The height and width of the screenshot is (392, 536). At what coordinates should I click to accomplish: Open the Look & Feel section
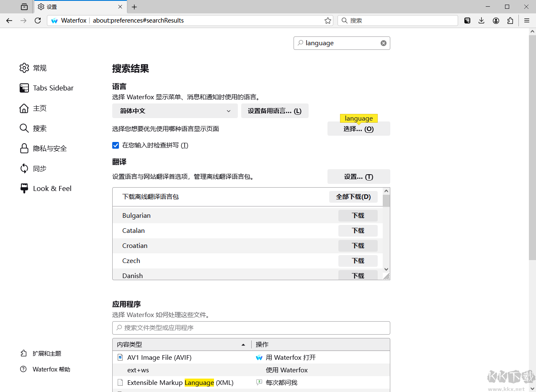52,188
